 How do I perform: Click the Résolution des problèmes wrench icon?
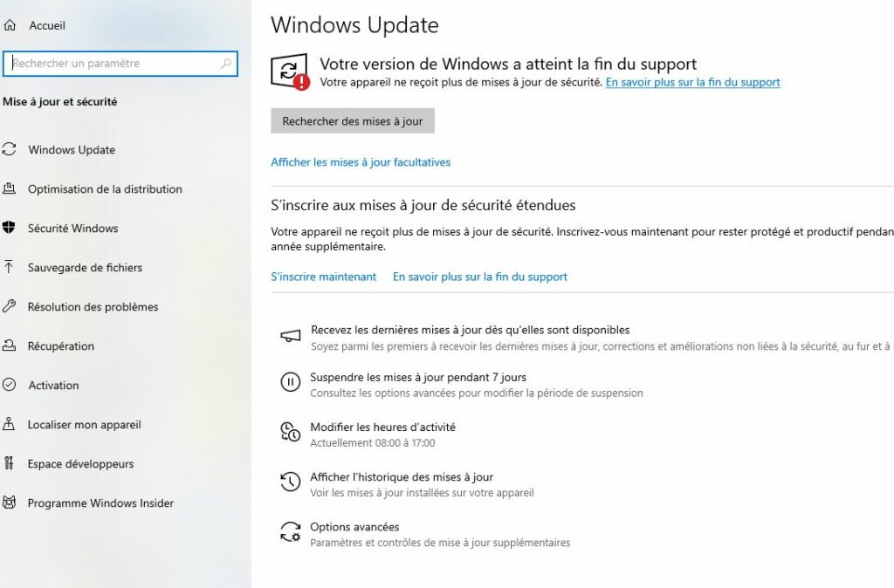(9, 306)
